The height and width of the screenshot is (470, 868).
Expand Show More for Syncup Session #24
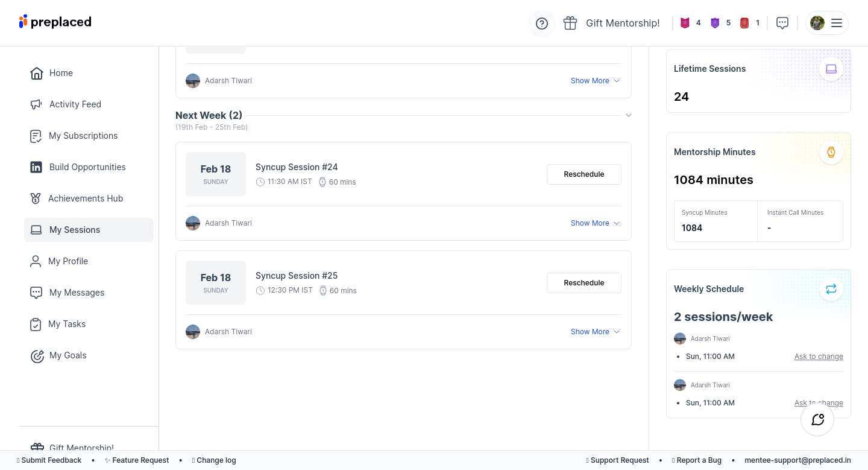[594, 223]
